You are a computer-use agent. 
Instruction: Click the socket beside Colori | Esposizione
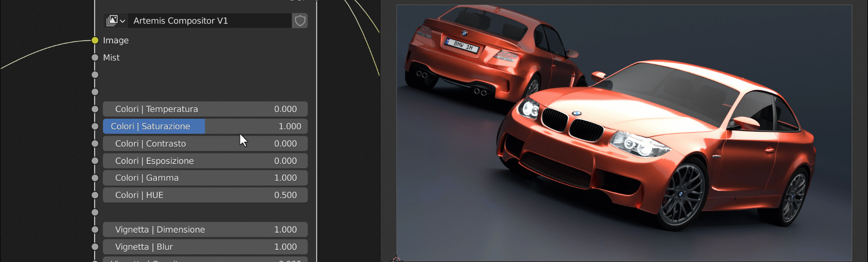(95, 161)
